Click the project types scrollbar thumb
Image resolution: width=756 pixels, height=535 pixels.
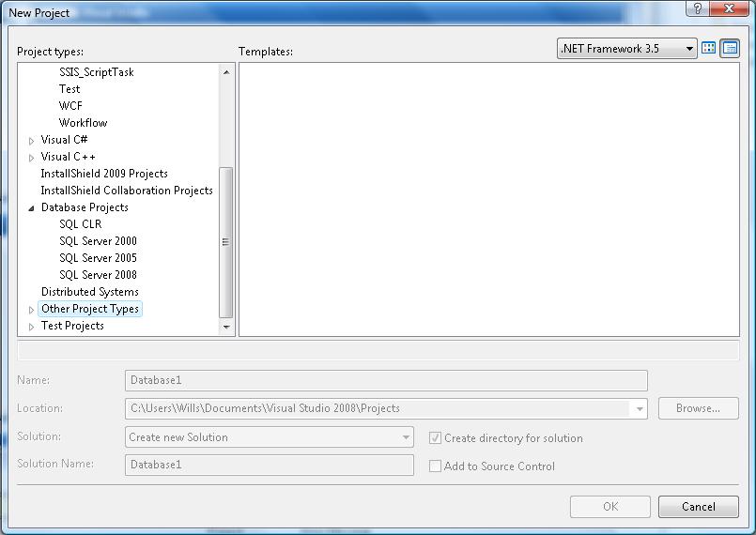(226, 242)
